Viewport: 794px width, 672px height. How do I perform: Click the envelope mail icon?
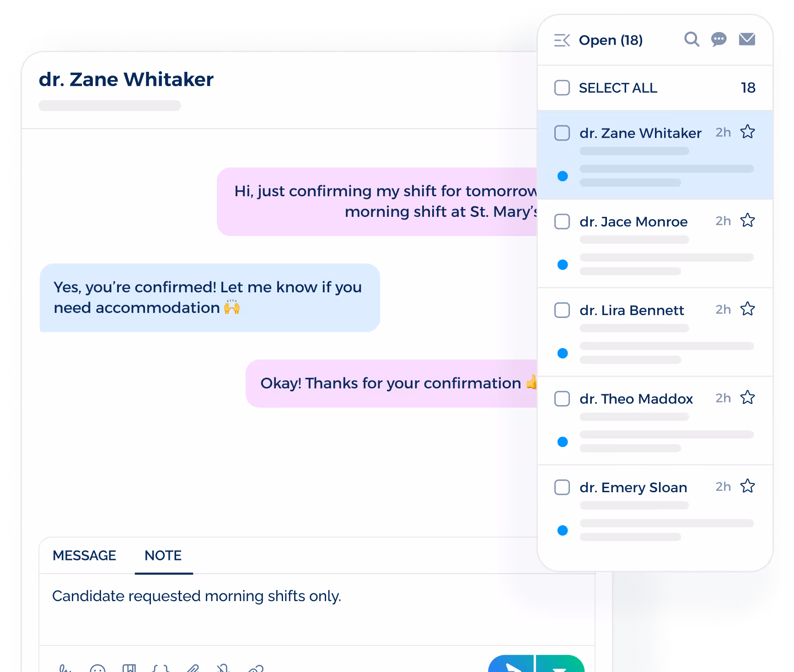coord(747,39)
